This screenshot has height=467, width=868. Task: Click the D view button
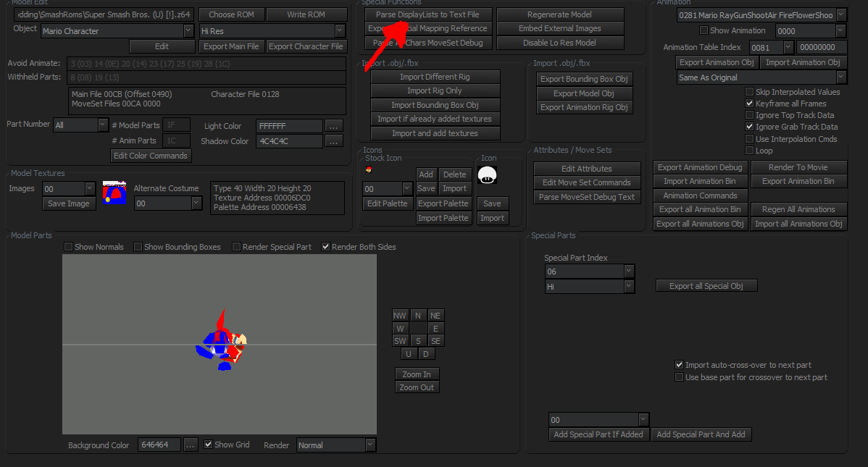426,354
